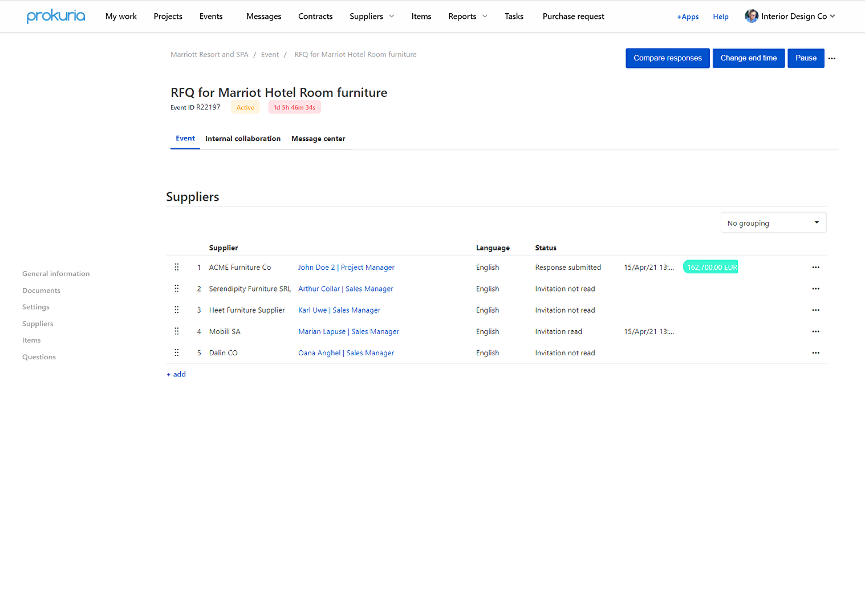Screen dimensions: 865x616
Task: Click drag handle for ACME Furniture Co row
Action: (x=177, y=267)
